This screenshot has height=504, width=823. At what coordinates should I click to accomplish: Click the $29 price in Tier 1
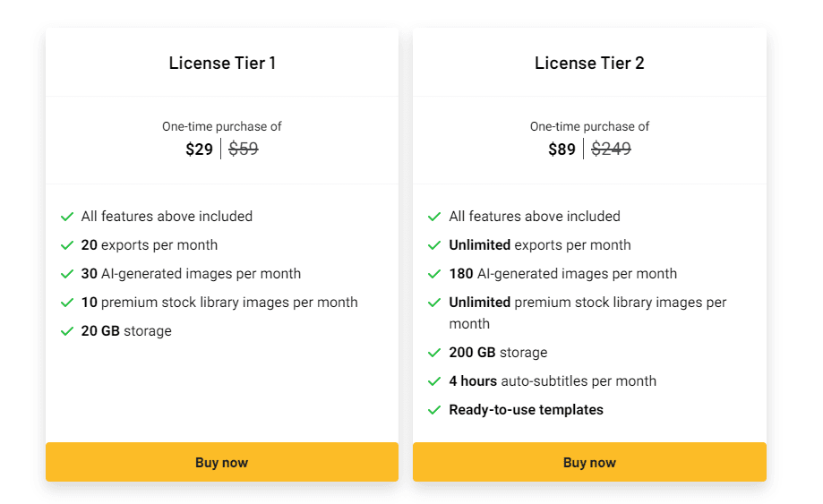(199, 149)
